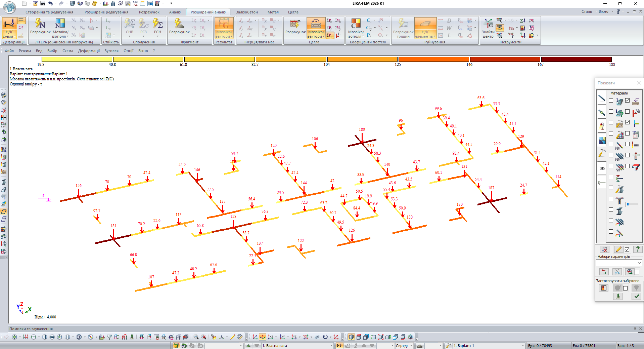The width and height of the screenshot is (644, 349).
Task: Uncheck the first checked box under Матеріали
Action: 627,101
